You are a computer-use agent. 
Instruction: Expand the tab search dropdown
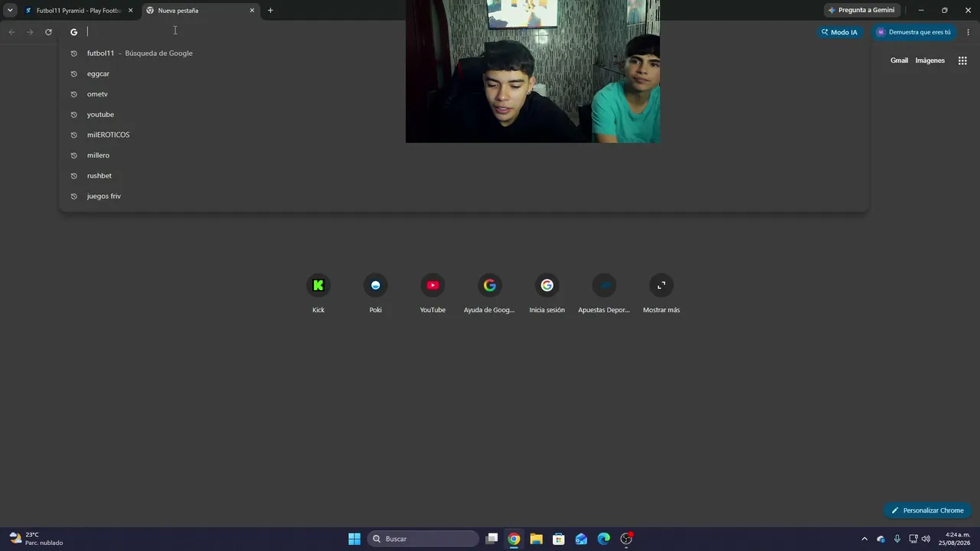pyautogui.click(x=10, y=11)
